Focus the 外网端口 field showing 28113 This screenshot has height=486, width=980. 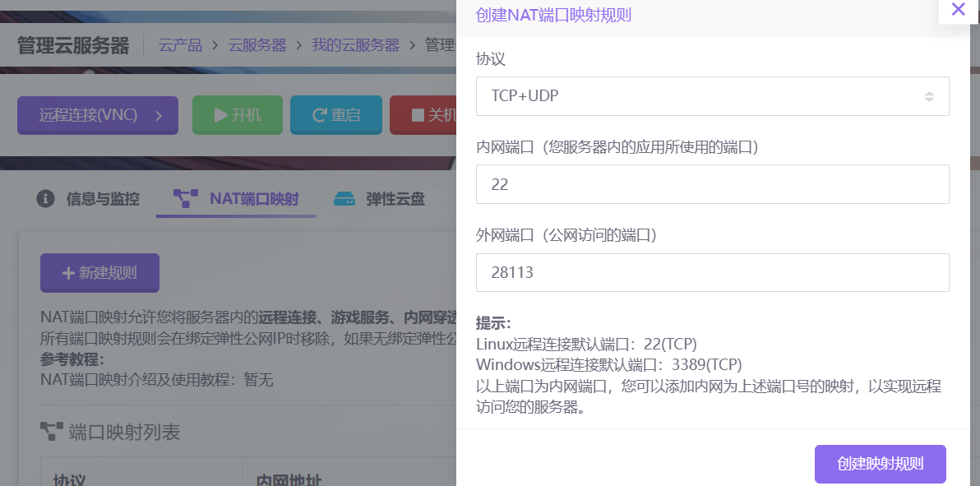pyautogui.click(x=712, y=273)
